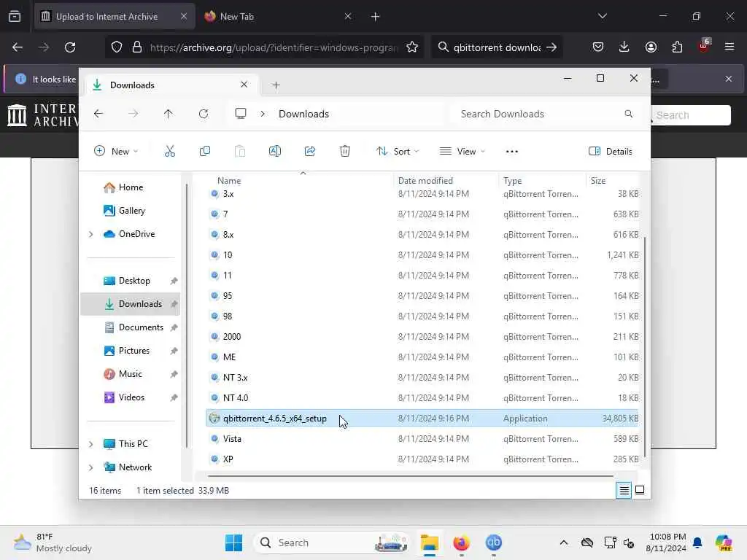Click the breadcrumb chevron before Downloads
The image size is (747, 560).
point(263,114)
